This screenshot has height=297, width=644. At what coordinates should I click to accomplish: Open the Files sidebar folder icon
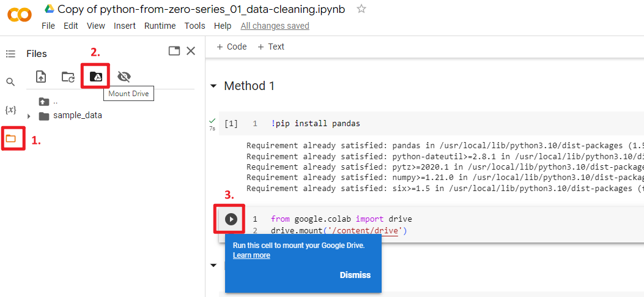(10, 138)
